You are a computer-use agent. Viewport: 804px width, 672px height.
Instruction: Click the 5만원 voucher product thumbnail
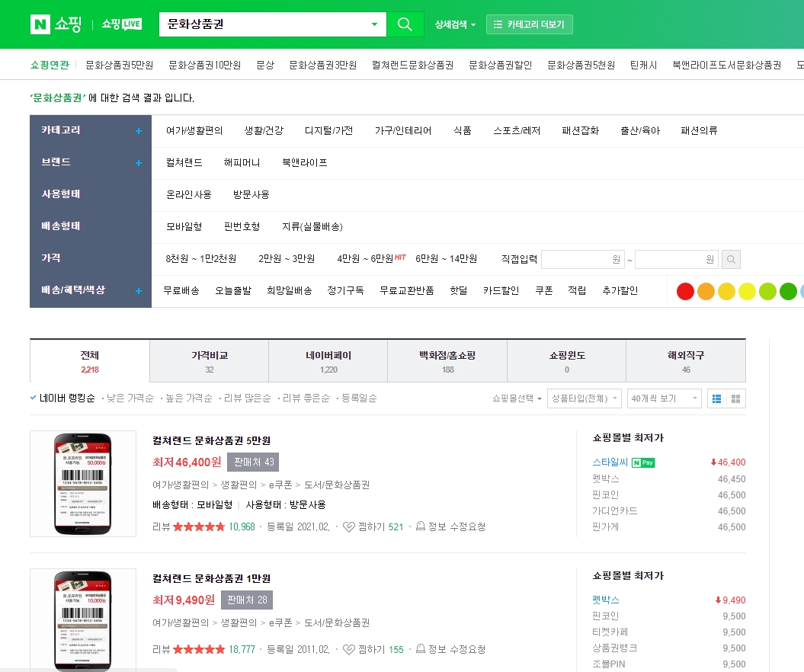click(x=83, y=484)
